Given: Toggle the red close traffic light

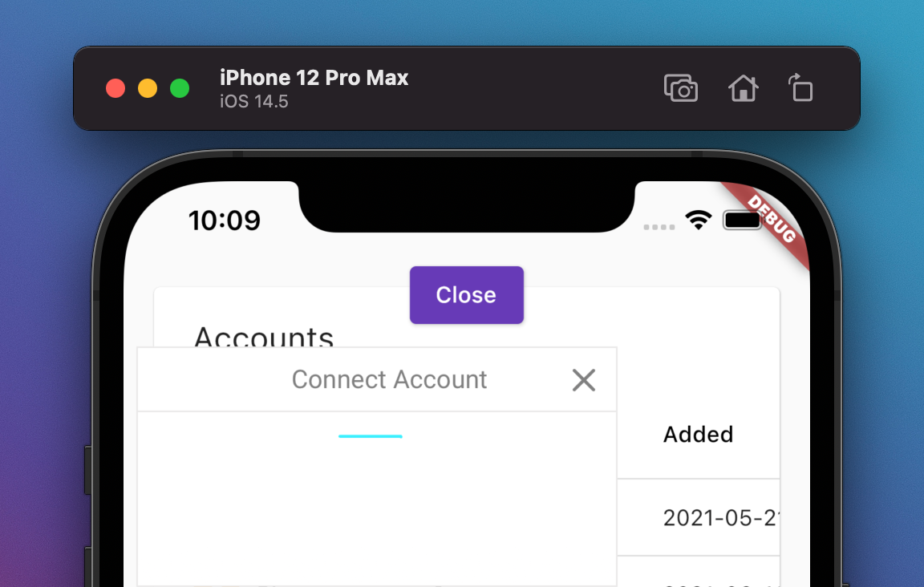Looking at the screenshot, I should point(115,88).
